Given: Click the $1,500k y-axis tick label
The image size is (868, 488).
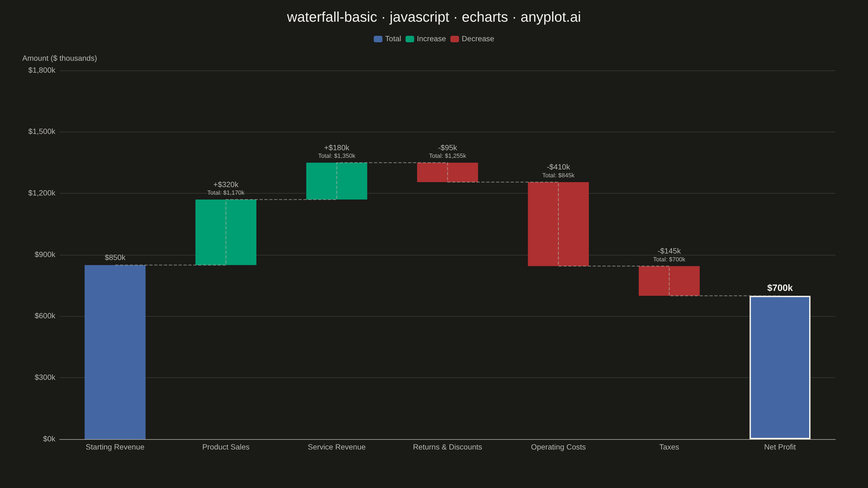Looking at the screenshot, I should [42, 132].
